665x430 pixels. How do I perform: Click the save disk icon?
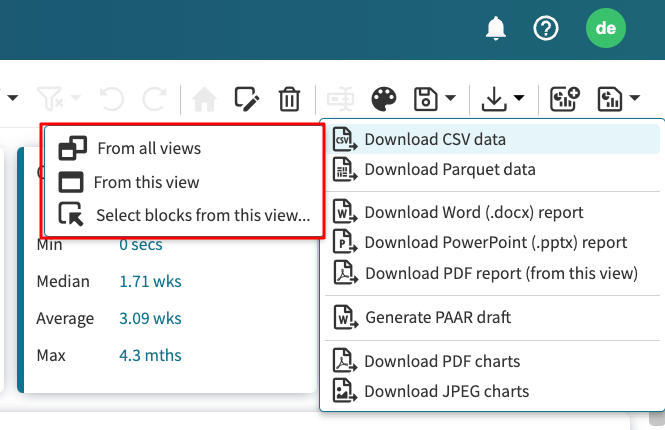point(427,98)
